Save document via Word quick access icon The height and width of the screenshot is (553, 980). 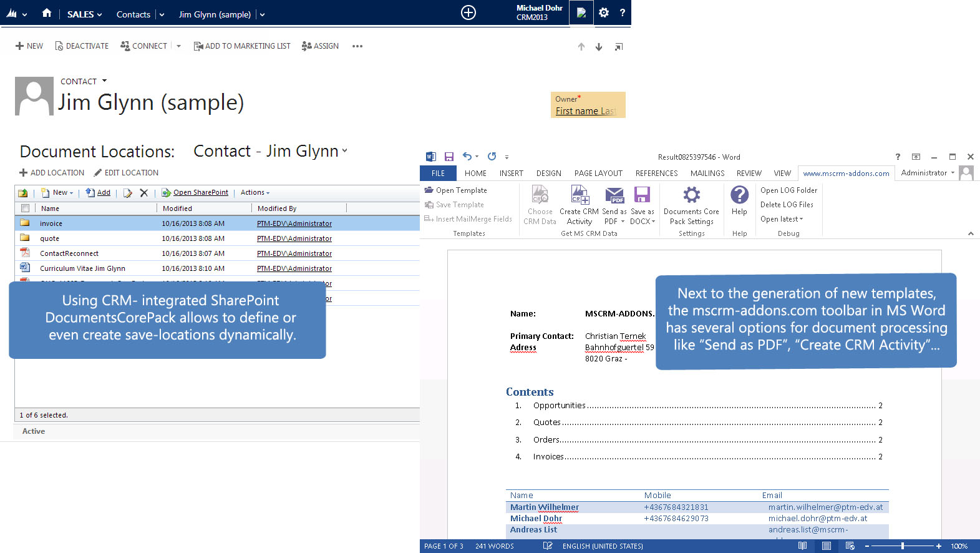(449, 157)
